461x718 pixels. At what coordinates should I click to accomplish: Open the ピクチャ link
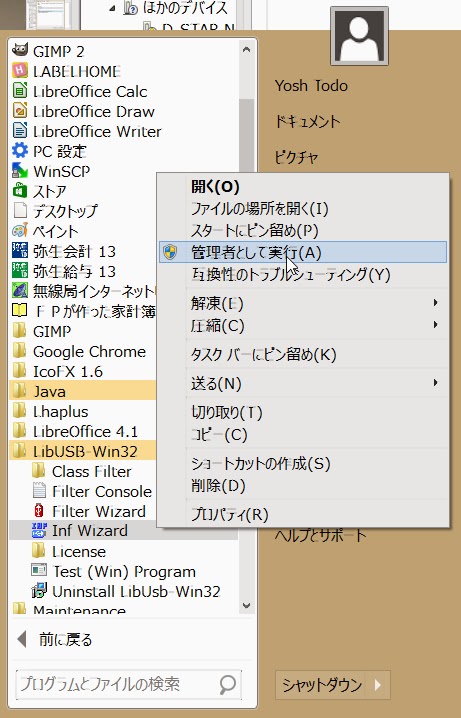coord(296,157)
